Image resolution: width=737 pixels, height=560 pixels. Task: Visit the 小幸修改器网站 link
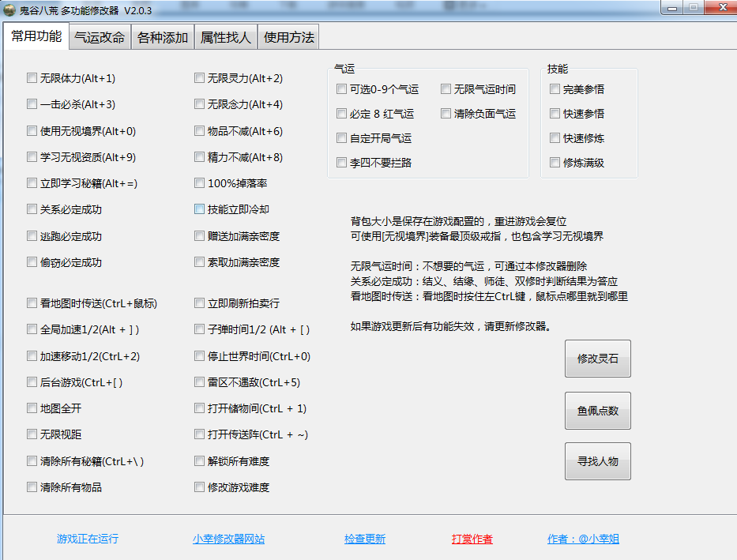tap(229, 539)
